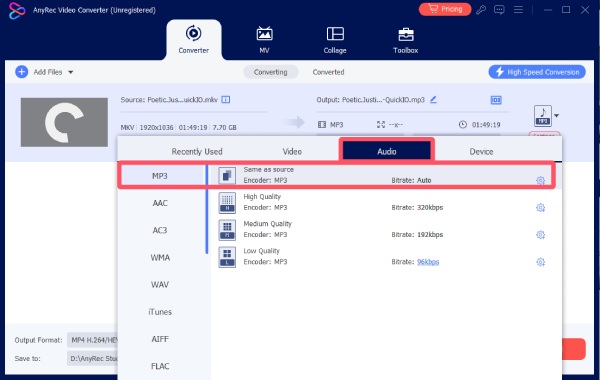
Task: Click the output MP3 film icon
Action: point(322,125)
